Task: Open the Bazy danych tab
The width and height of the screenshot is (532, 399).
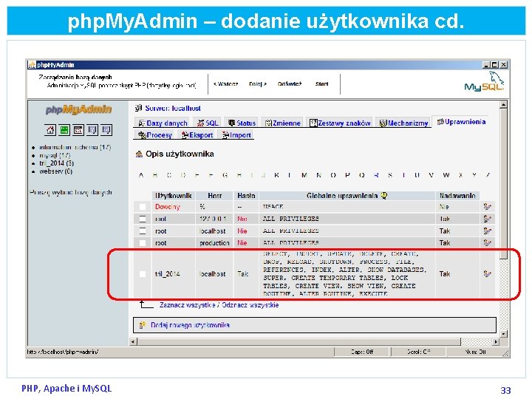Action: (x=163, y=123)
